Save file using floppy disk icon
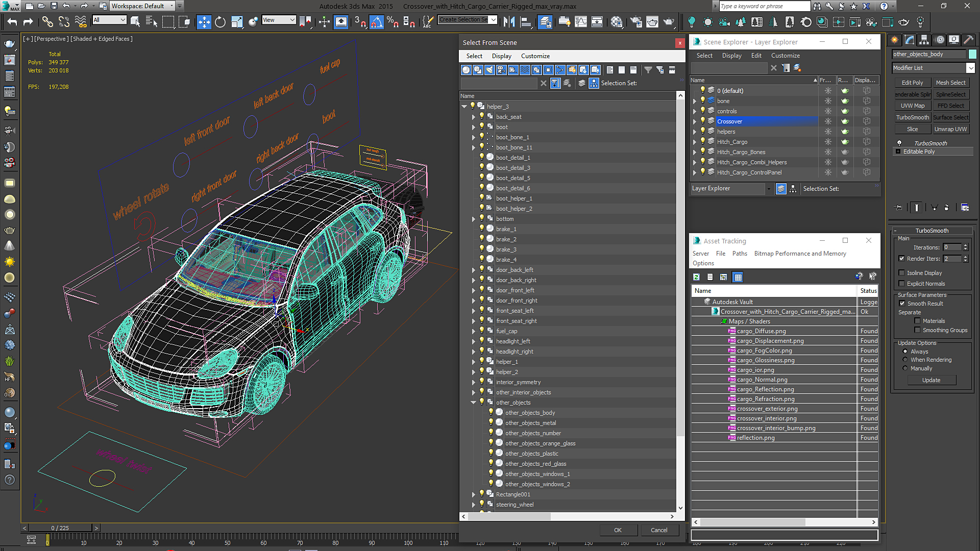 click(54, 6)
